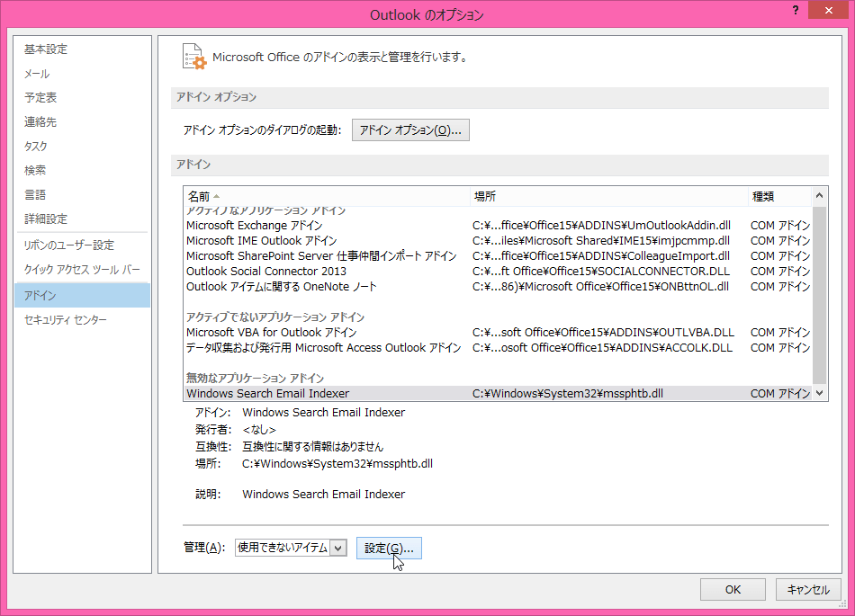The width and height of the screenshot is (855, 616).
Task: Close the Outlook options dialog
Action: (828, 11)
